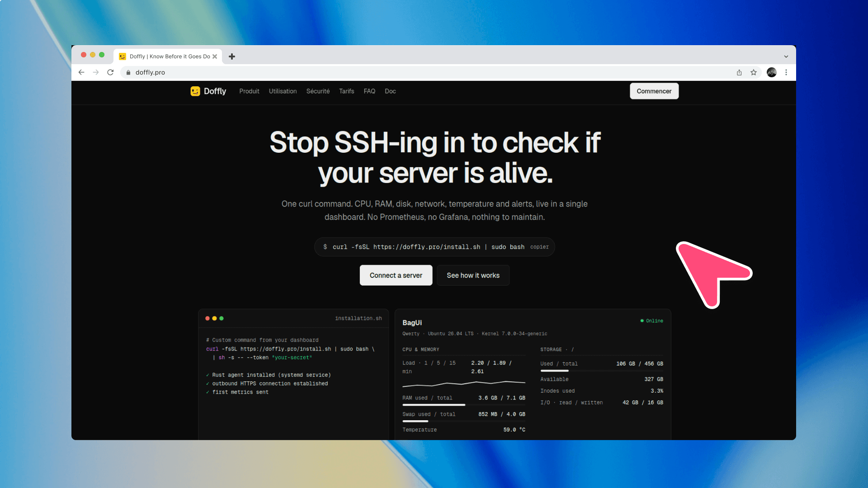Click the Swap used progress bar

coord(464,421)
